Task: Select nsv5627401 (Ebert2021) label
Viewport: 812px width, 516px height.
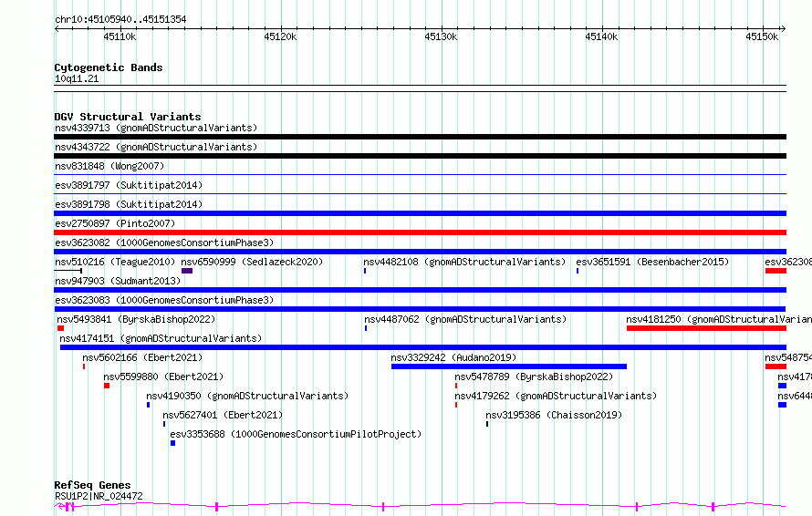Action: [x=223, y=415]
